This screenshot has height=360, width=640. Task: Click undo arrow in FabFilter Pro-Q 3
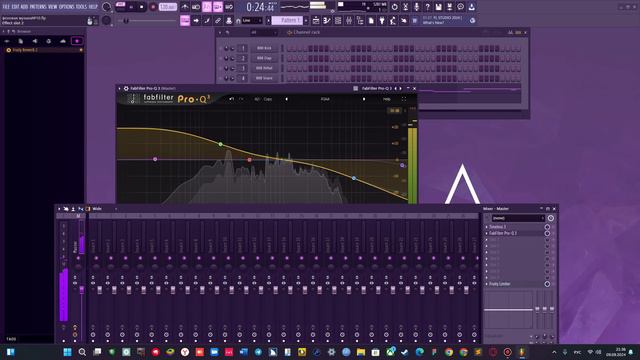coord(231,99)
